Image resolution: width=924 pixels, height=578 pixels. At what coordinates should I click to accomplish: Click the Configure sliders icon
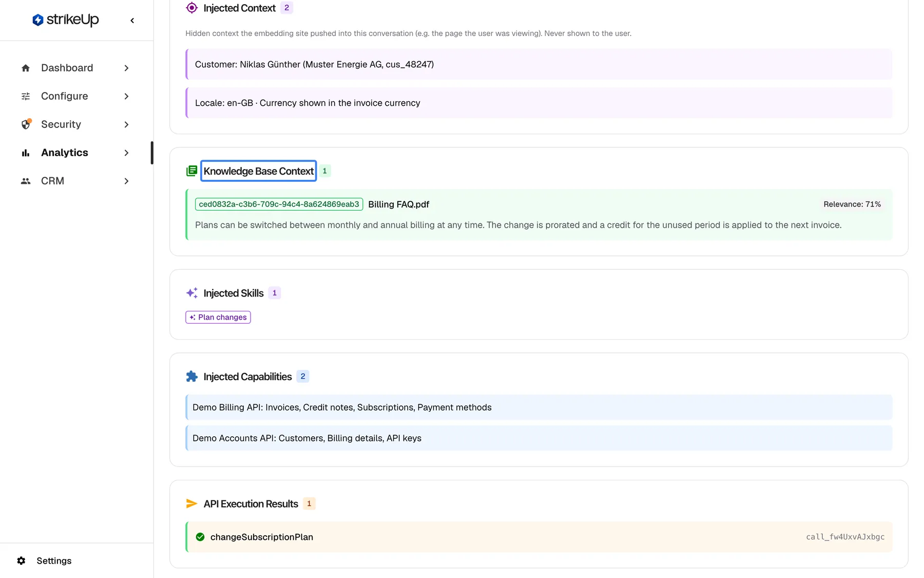(26, 96)
